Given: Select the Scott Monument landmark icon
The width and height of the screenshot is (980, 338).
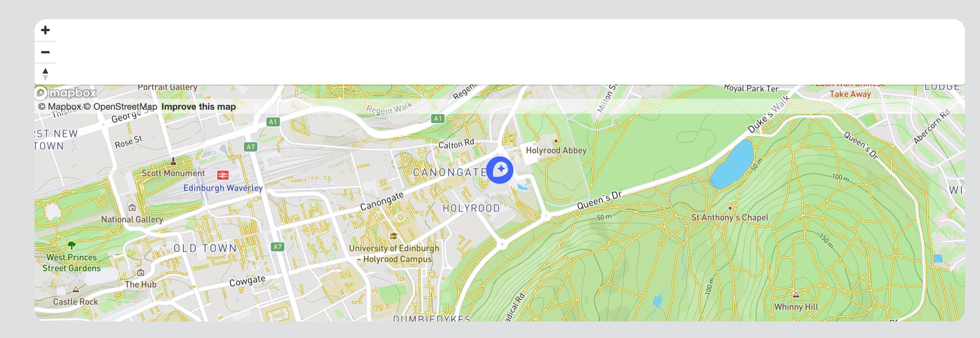Looking at the screenshot, I should 173,161.
